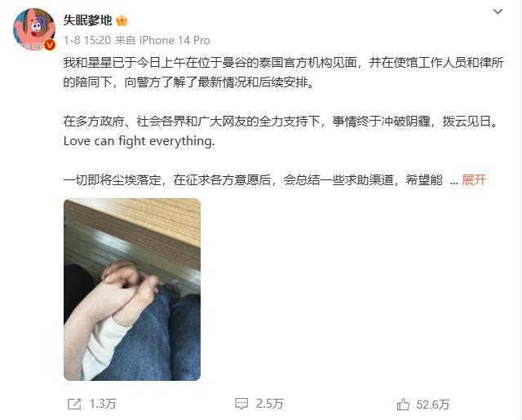The image size is (522, 420).
Task: Open comments via the speech bubble icon
Action: point(241,404)
